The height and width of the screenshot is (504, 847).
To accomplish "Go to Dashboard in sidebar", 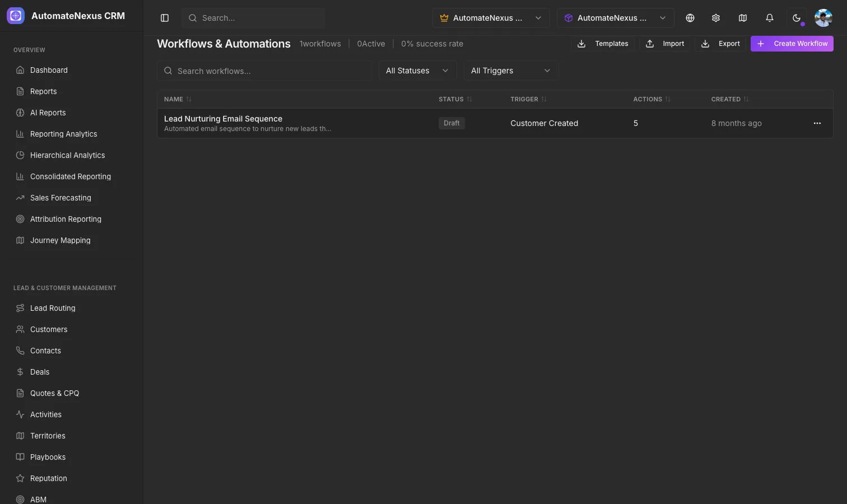I will pos(72,70).
